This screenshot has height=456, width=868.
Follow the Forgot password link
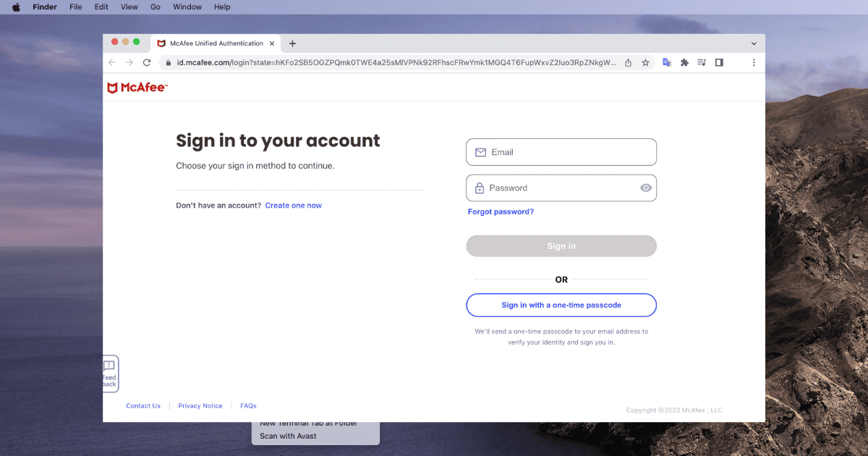[501, 212]
